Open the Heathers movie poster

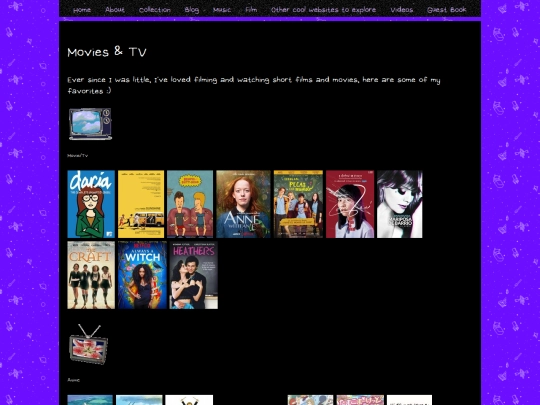click(x=194, y=275)
